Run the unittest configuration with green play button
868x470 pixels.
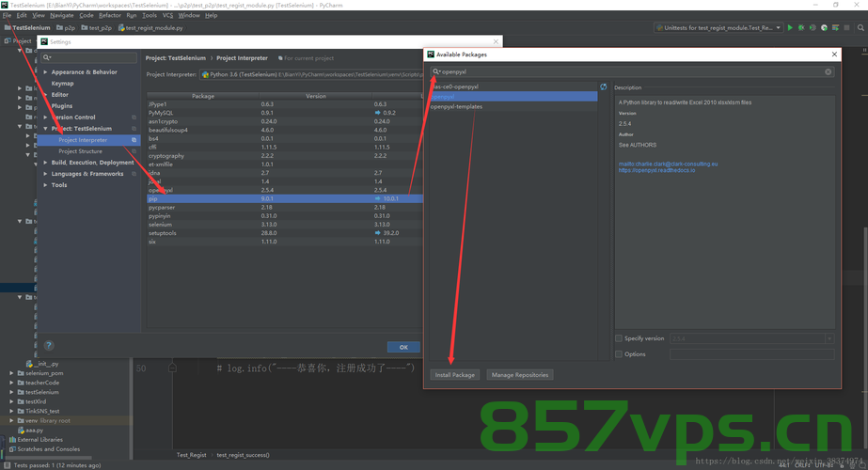pos(790,27)
